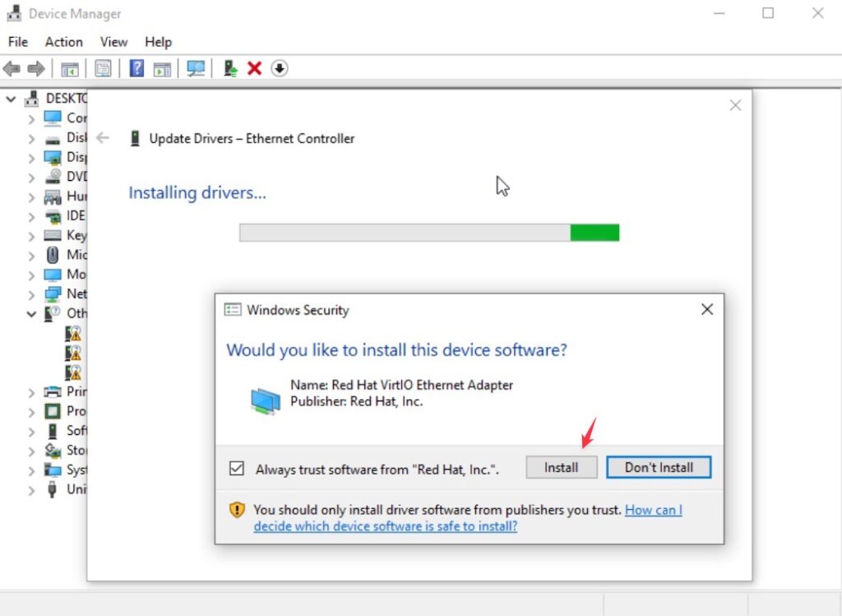Viewport: 842px width, 616px height.
Task: Expand the Disk drives chevron
Action: (x=31, y=139)
